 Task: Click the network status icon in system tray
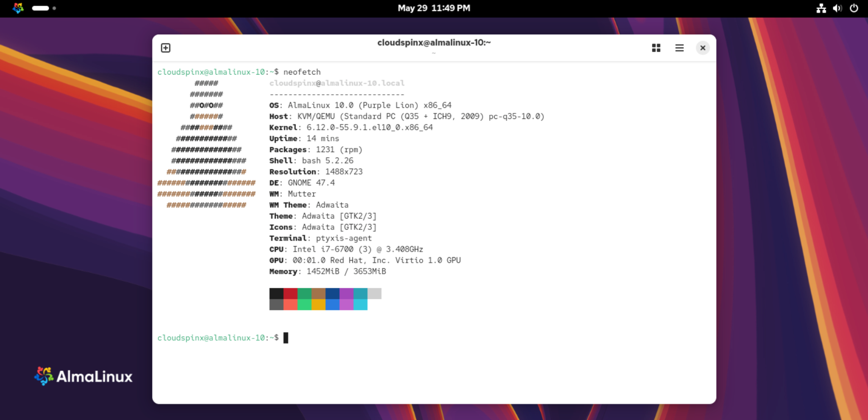click(x=821, y=8)
